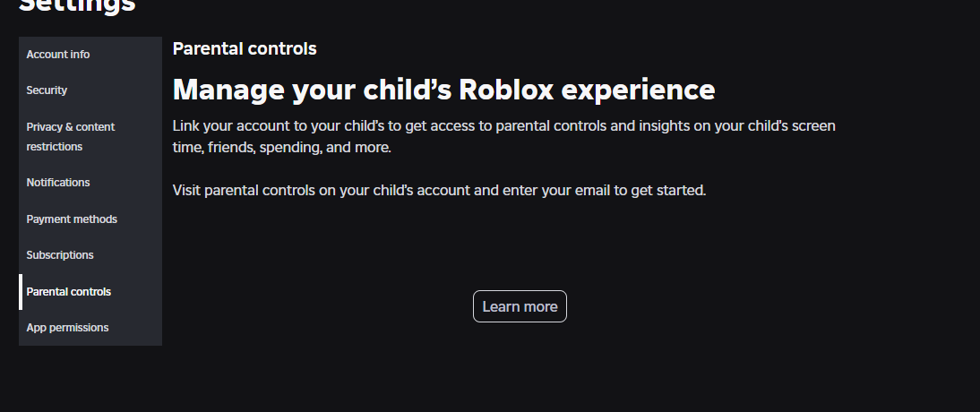Click the "Visit parental controls" instruction line
The width and height of the screenshot is (980, 412).
click(x=439, y=190)
